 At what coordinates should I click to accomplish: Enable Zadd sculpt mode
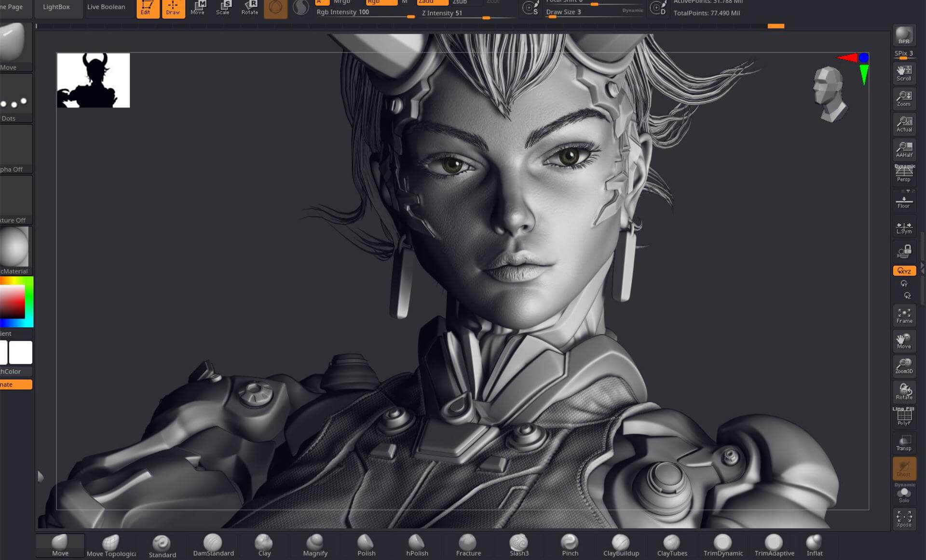coord(432,2)
